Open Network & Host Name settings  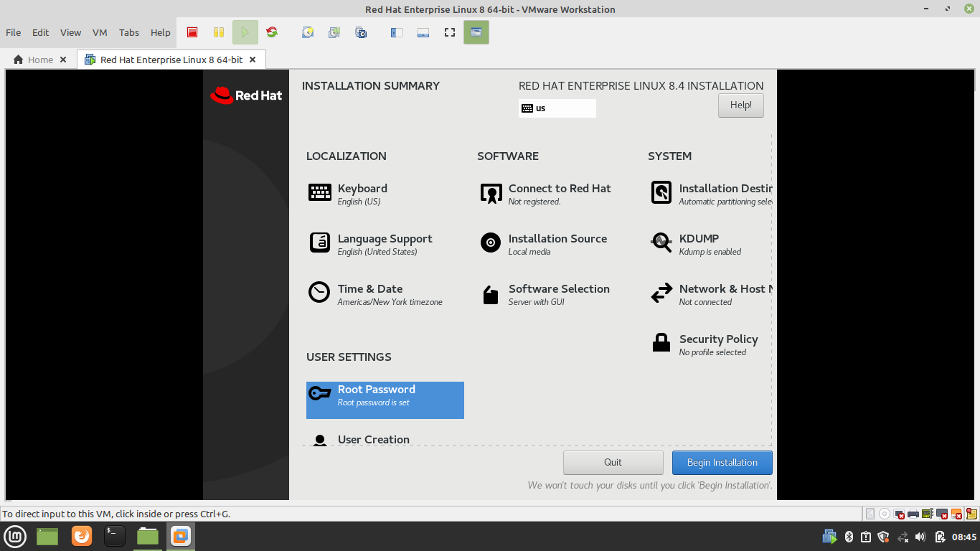(x=710, y=294)
